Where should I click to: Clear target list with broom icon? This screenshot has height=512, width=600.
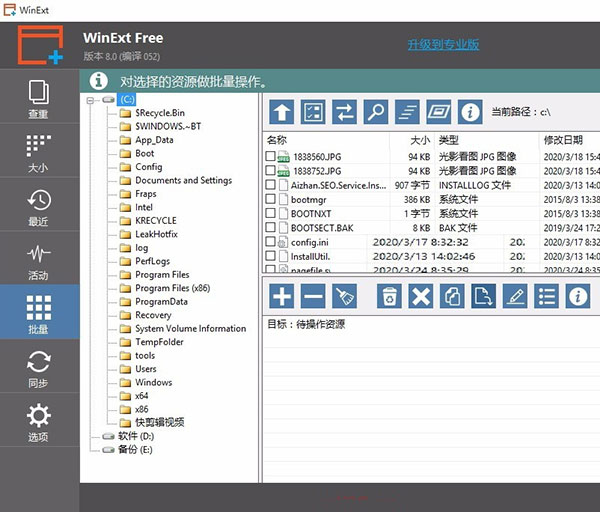point(344,296)
